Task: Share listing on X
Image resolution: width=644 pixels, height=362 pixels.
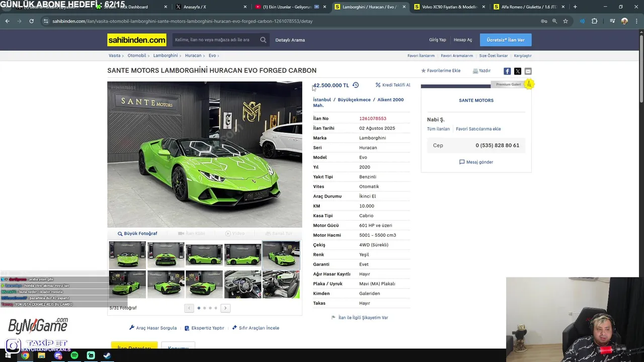Action: 517,71
